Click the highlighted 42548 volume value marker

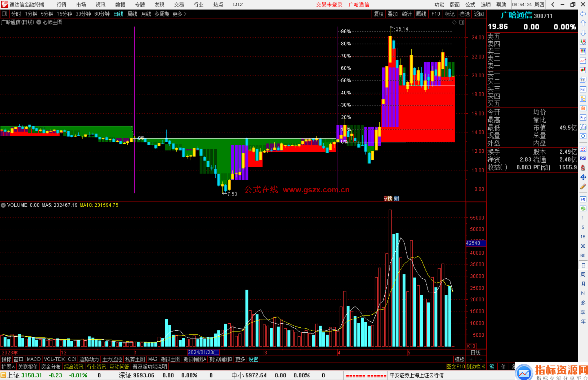[x=476, y=243]
